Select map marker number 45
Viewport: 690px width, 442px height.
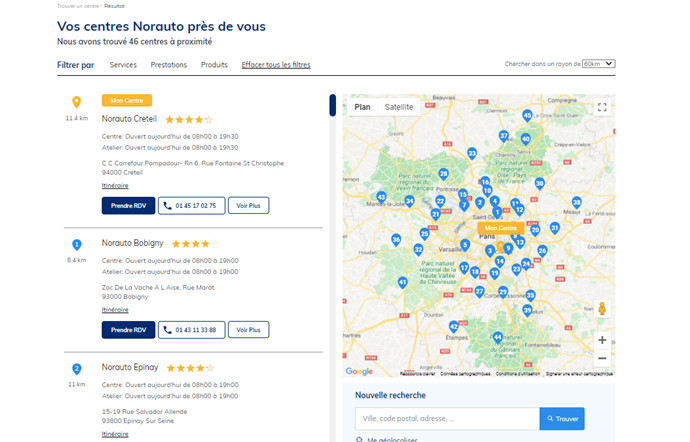click(527, 116)
